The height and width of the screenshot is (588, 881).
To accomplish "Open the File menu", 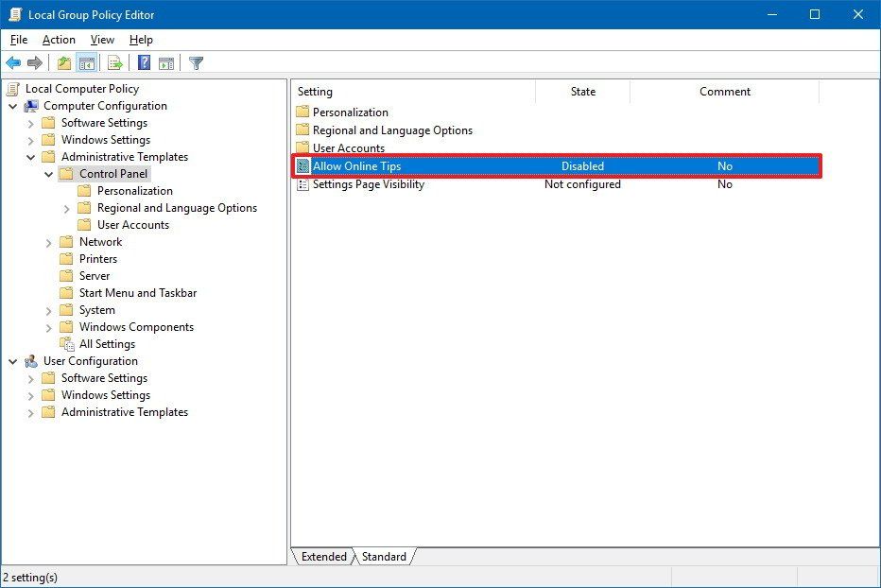I will click(x=18, y=40).
